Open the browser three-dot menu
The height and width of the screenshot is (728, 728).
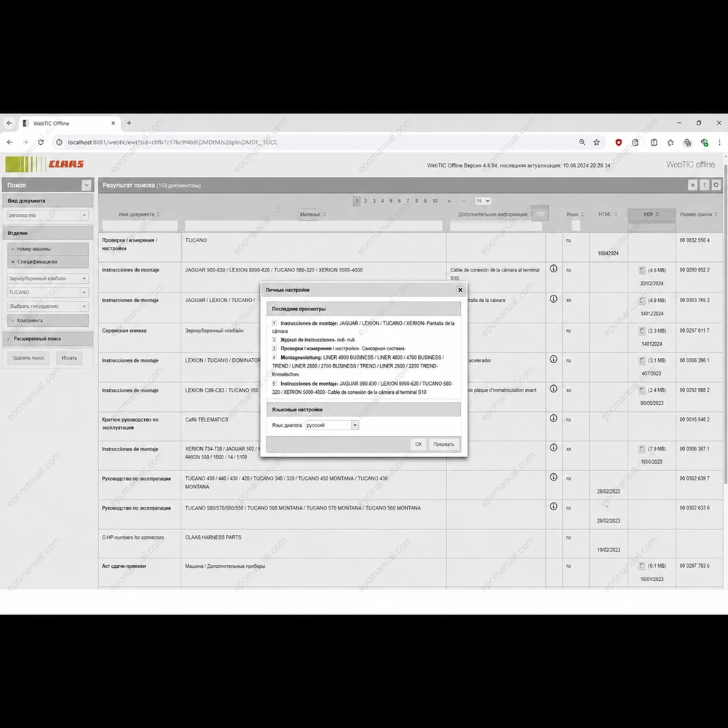tap(719, 142)
